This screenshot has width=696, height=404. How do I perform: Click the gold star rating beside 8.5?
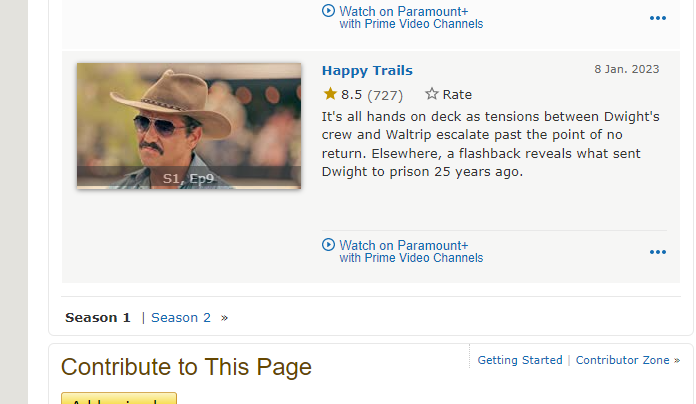pos(330,94)
